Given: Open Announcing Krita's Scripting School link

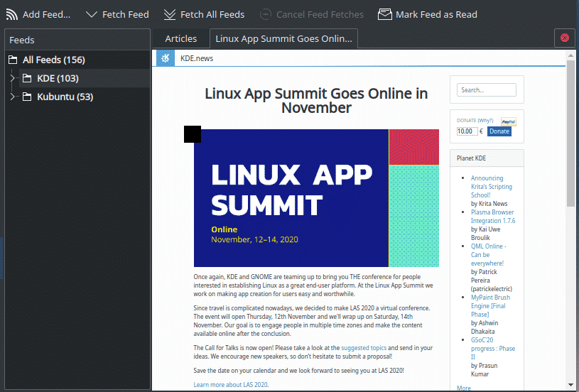Looking at the screenshot, I should (492, 186).
